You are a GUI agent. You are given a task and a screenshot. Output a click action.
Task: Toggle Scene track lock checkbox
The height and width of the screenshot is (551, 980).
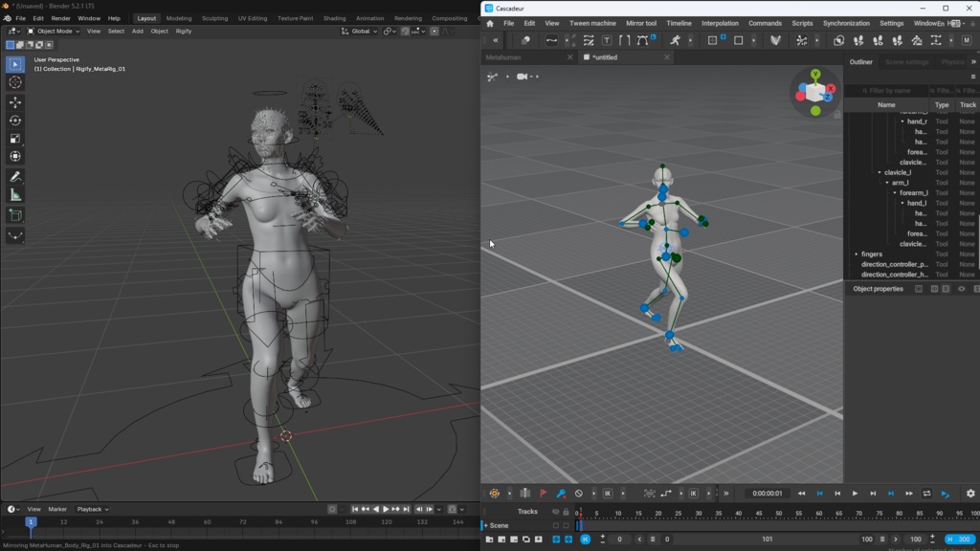coord(567,525)
